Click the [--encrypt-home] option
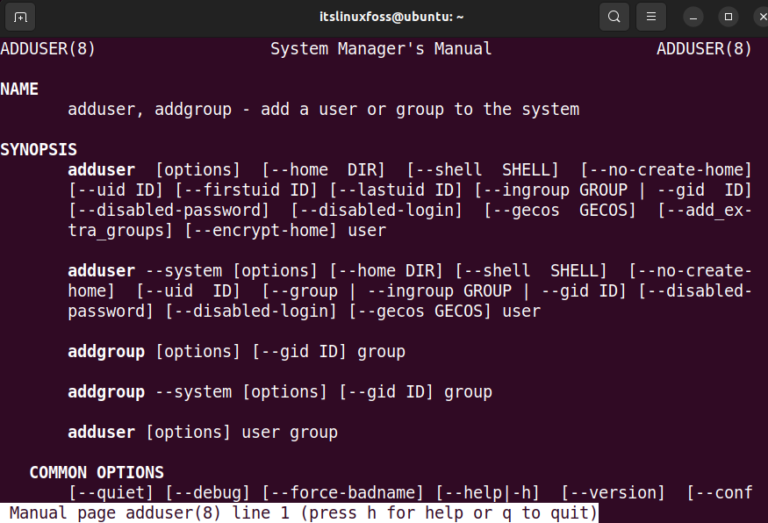The width and height of the screenshot is (768, 523). point(261,230)
